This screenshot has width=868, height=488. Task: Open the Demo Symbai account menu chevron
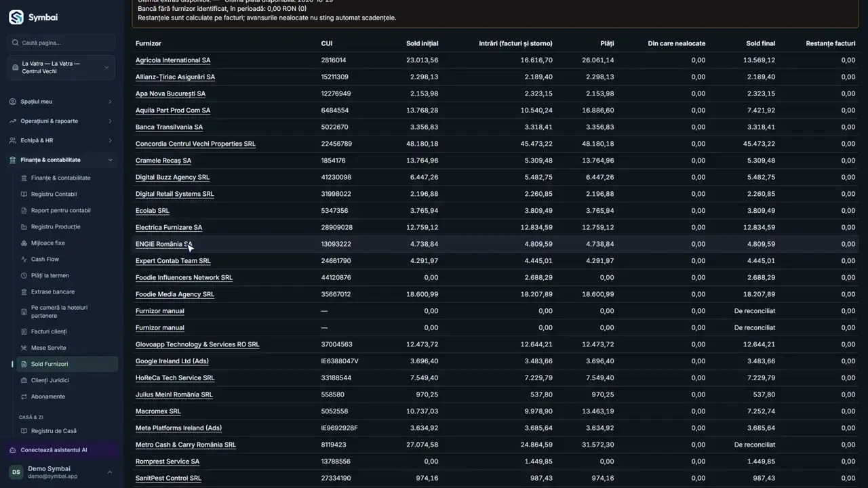pos(110,472)
